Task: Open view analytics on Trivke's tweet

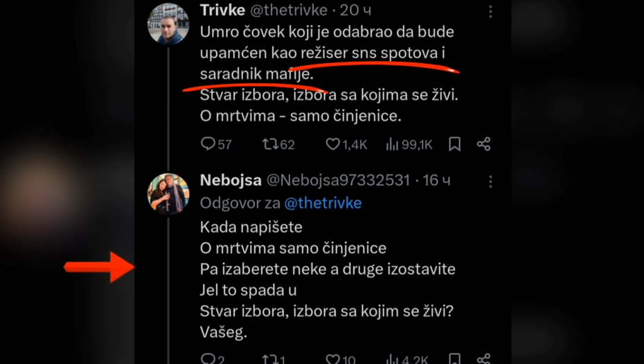Action: pos(393,144)
